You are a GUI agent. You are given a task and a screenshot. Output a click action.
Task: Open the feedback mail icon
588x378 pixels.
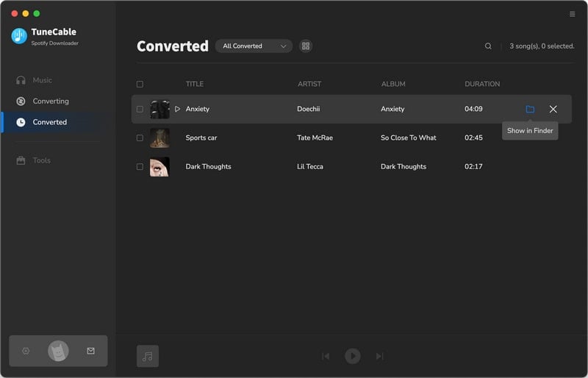pos(90,351)
